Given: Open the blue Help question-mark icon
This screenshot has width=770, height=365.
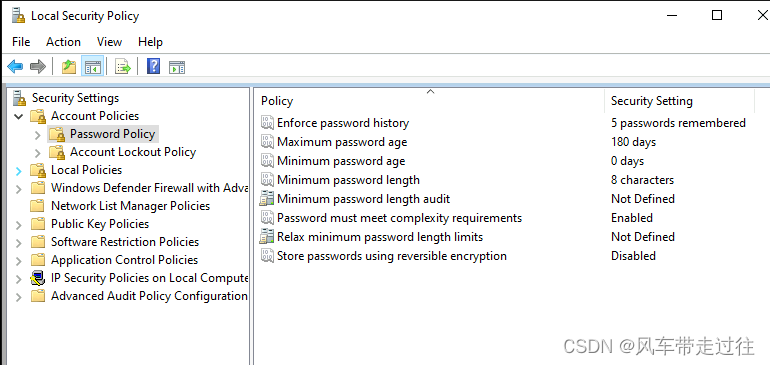Looking at the screenshot, I should (x=154, y=66).
